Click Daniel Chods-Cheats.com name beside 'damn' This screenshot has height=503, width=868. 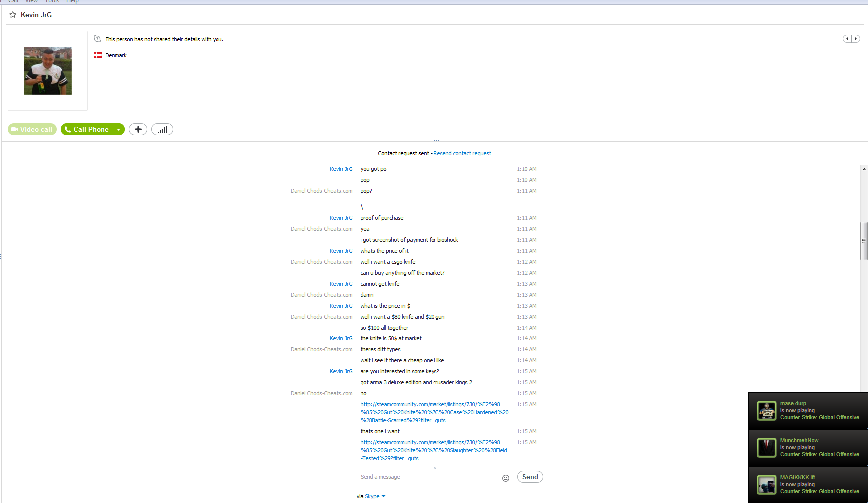pos(322,295)
